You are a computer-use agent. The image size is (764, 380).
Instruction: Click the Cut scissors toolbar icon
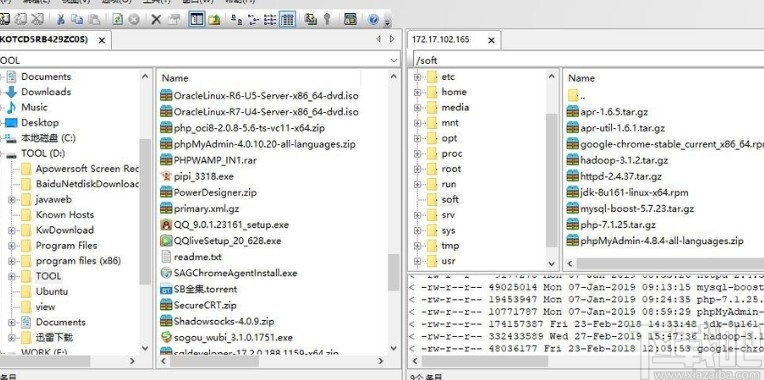pos(61,19)
